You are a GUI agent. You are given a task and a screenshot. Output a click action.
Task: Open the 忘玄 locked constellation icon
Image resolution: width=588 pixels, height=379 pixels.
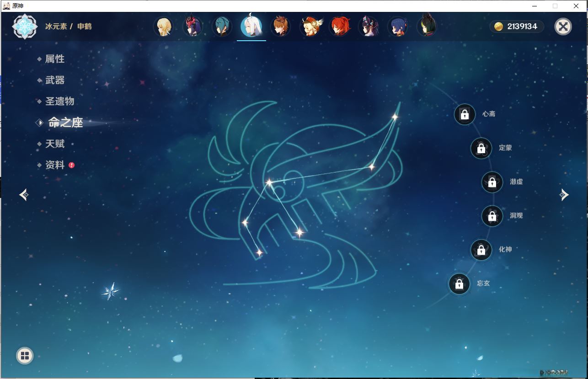(459, 284)
